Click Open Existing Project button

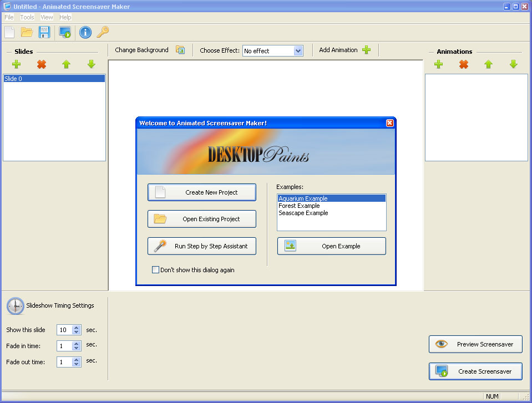point(202,219)
